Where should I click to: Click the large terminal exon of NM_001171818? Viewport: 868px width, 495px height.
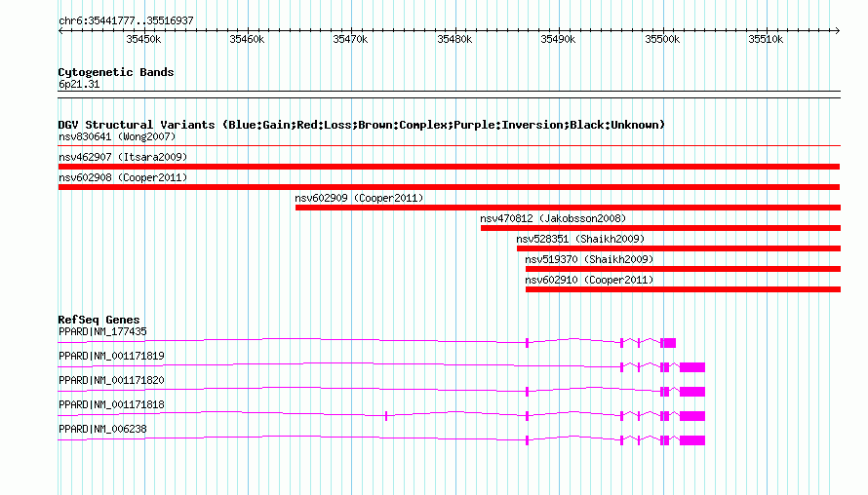point(692,416)
